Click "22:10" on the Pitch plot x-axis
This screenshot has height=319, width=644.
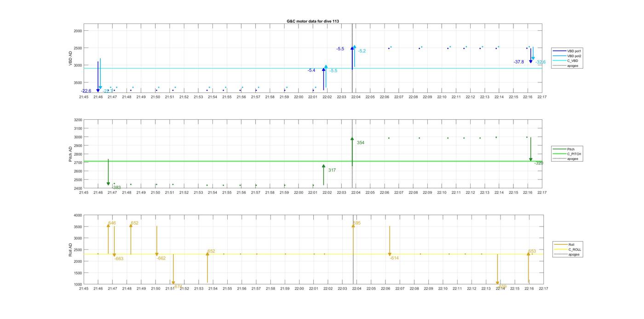[442, 192]
